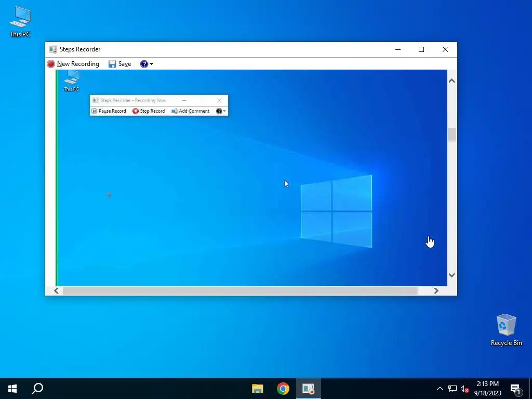This screenshot has height=399, width=532.
Task: Show hidden tray icons chevron
Action: pos(440,389)
